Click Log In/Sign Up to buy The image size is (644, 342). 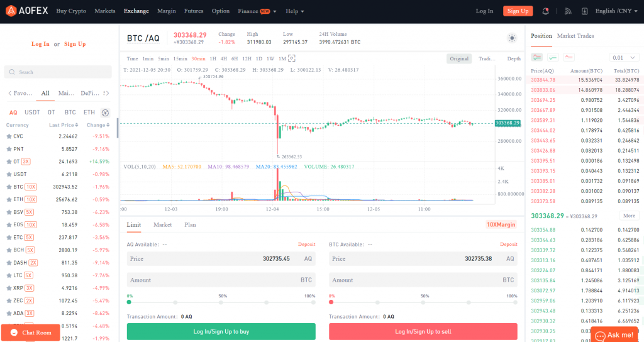(x=221, y=331)
